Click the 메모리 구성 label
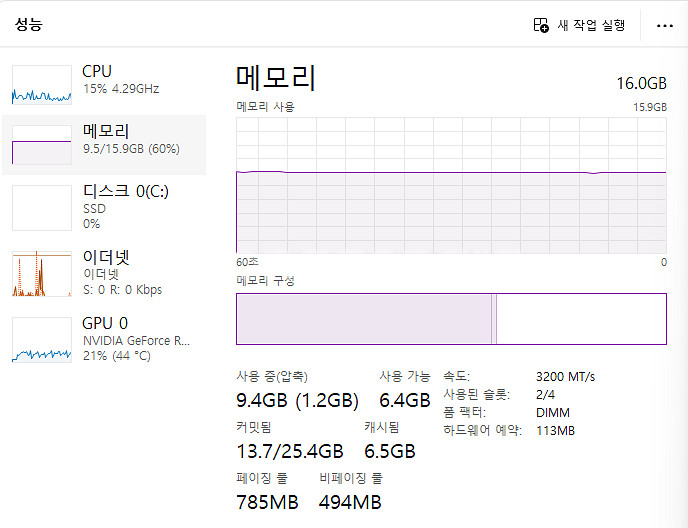 pos(265,280)
